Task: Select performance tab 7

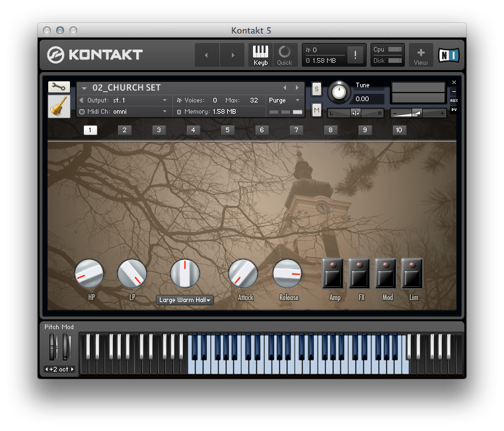Action: (297, 130)
